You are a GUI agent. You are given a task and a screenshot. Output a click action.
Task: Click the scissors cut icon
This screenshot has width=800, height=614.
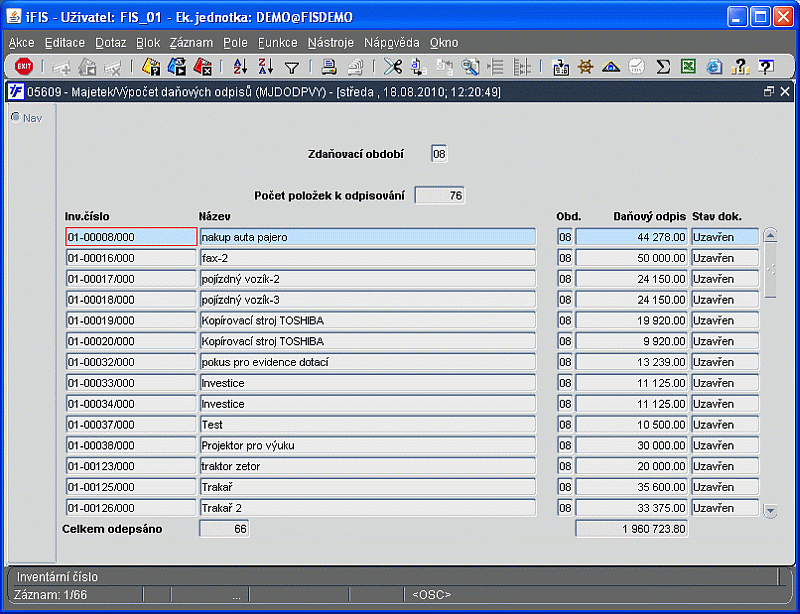click(392, 66)
